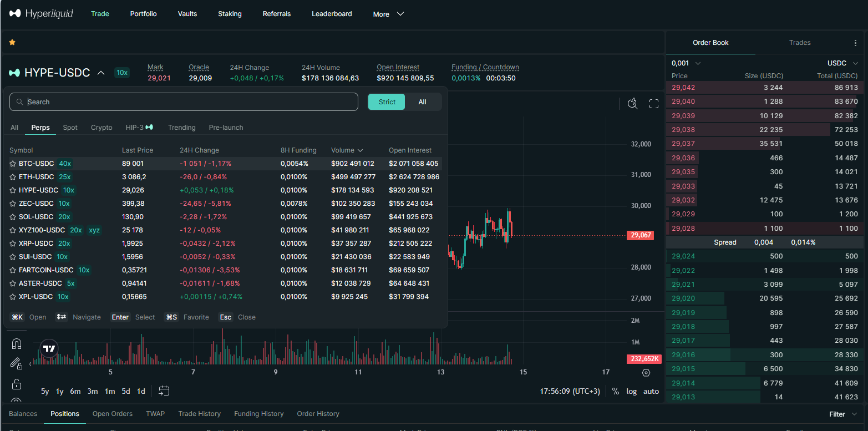The width and height of the screenshot is (868, 431).
Task: Click the Hyperliquid logo
Action: tap(42, 13)
